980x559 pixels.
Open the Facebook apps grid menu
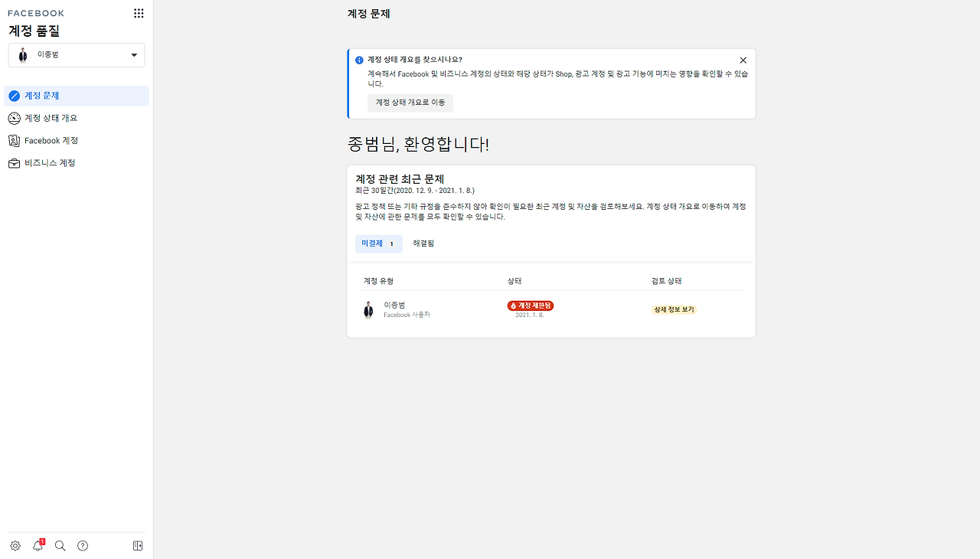[x=139, y=13]
